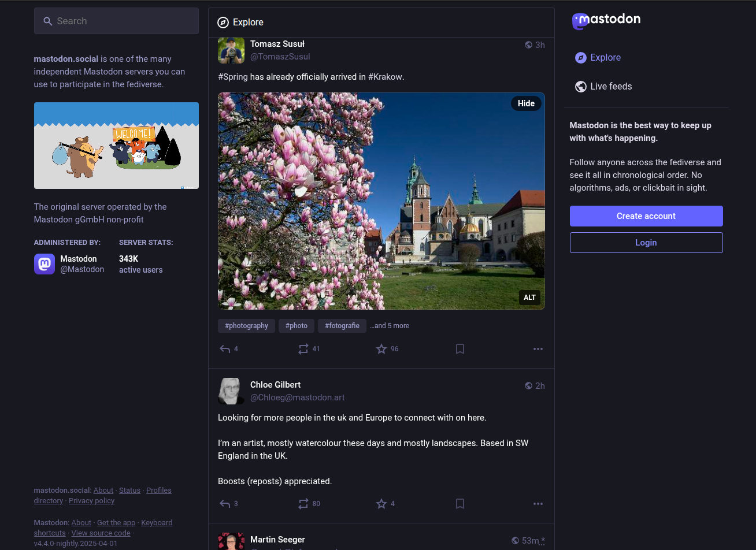The width and height of the screenshot is (756, 550).
Task: Open Chloe Gilbert's avatar
Action: (231, 391)
